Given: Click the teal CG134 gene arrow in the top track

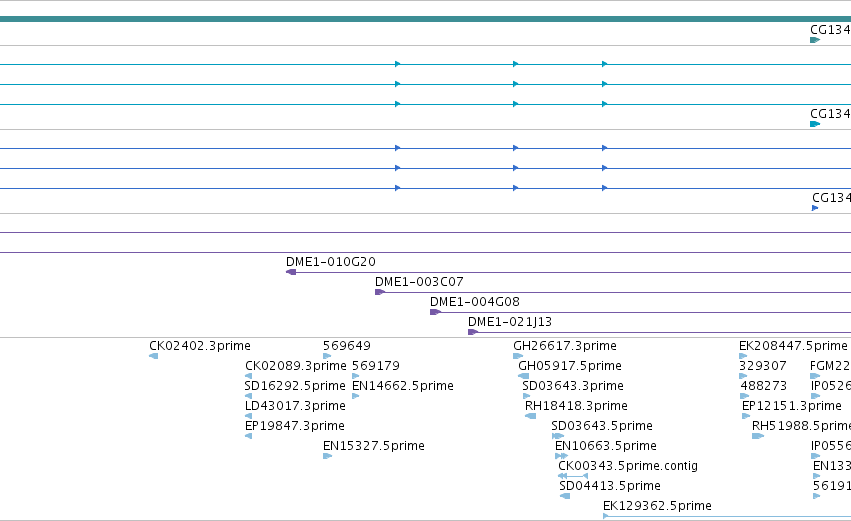Looking at the screenshot, I should (x=815, y=40).
